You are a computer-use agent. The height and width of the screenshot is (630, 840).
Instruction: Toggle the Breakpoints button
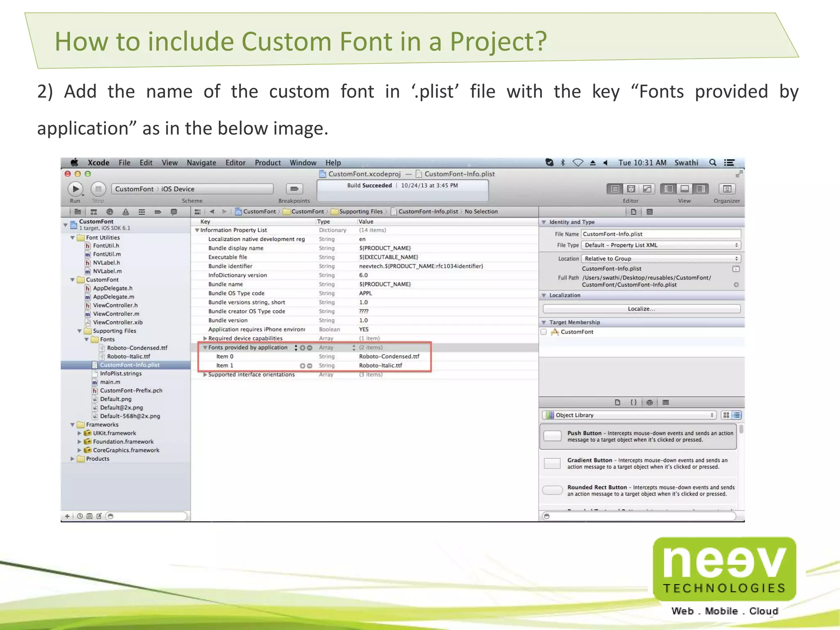click(x=294, y=189)
